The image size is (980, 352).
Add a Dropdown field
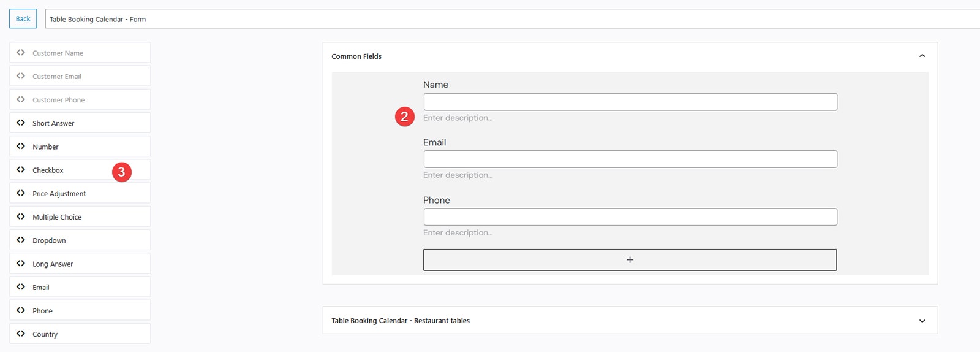[80, 240]
